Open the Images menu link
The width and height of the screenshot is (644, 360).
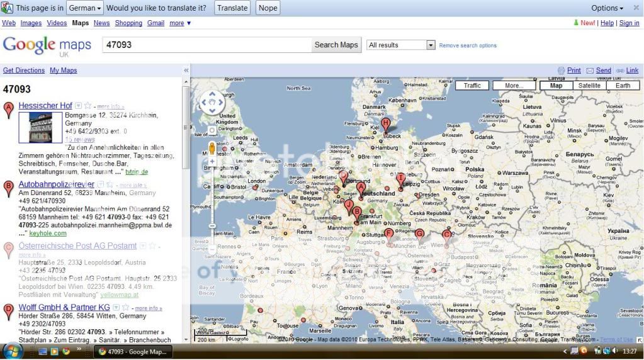tap(31, 23)
